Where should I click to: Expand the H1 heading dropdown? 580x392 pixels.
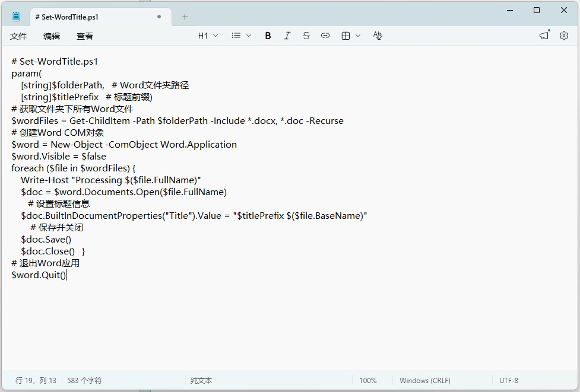(208, 36)
